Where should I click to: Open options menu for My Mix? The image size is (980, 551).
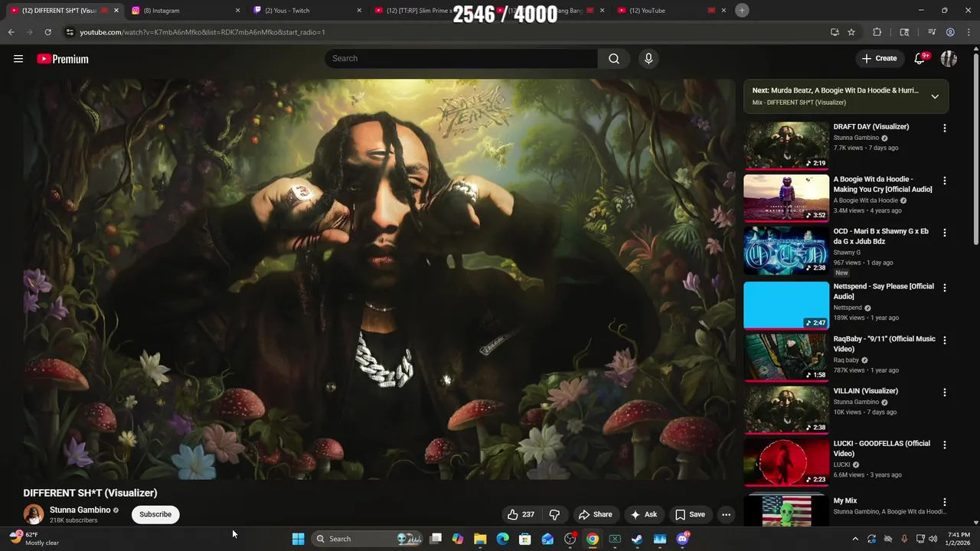click(x=944, y=502)
